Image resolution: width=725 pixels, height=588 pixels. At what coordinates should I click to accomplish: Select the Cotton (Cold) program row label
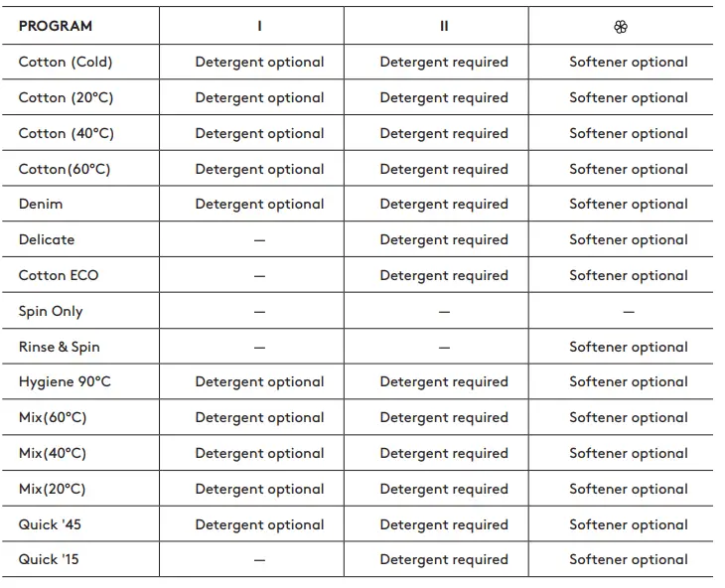pos(66,62)
